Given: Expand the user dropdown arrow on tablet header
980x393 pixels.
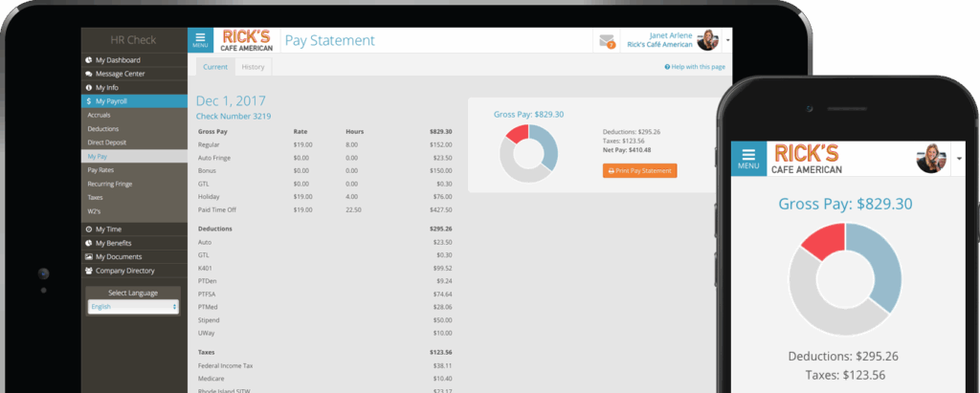Looking at the screenshot, I should (x=728, y=41).
